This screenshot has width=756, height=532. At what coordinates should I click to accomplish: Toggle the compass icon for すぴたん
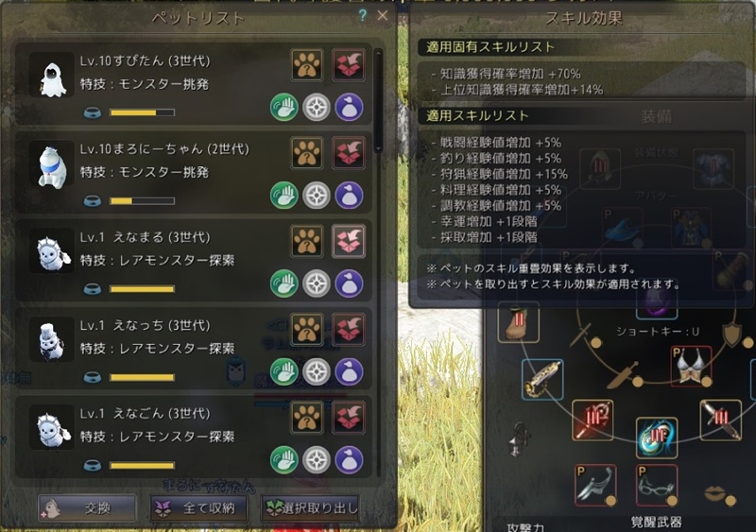click(x=317, y=107)
